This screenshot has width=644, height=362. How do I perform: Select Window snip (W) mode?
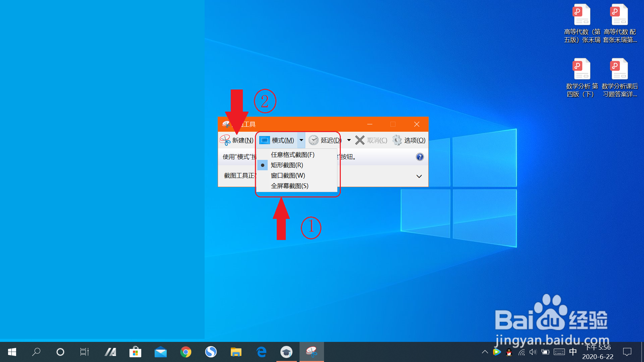(288, 176)
